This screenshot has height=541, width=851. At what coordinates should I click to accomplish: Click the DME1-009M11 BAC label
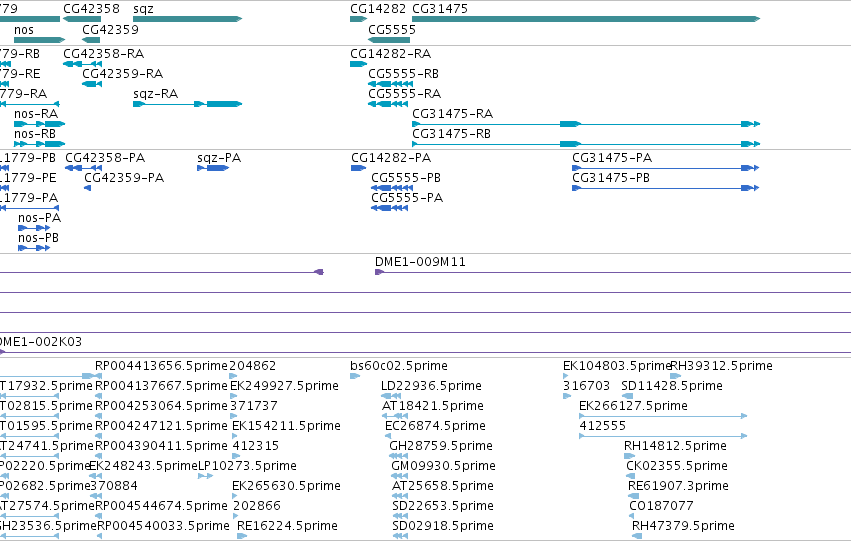[x=420, y=262]
